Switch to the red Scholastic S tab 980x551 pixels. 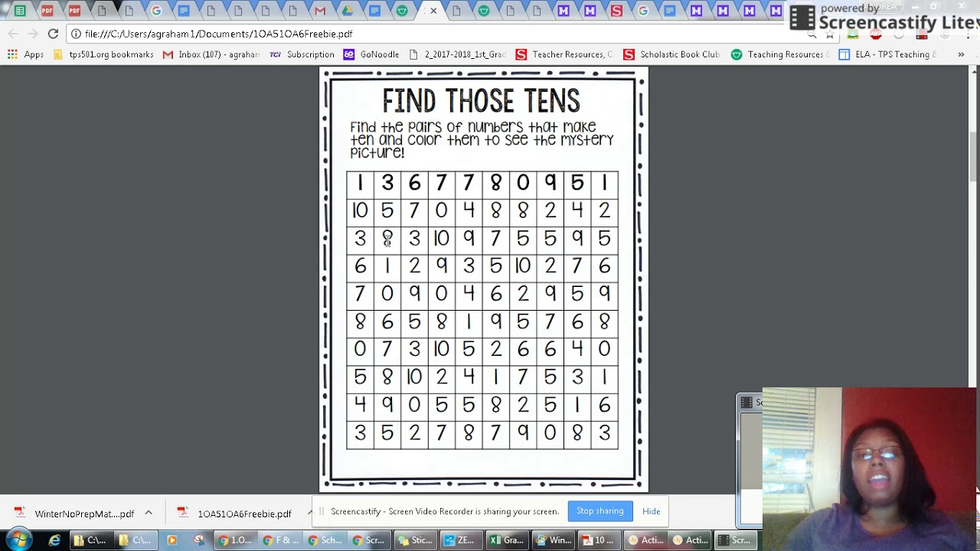(616, 11)
